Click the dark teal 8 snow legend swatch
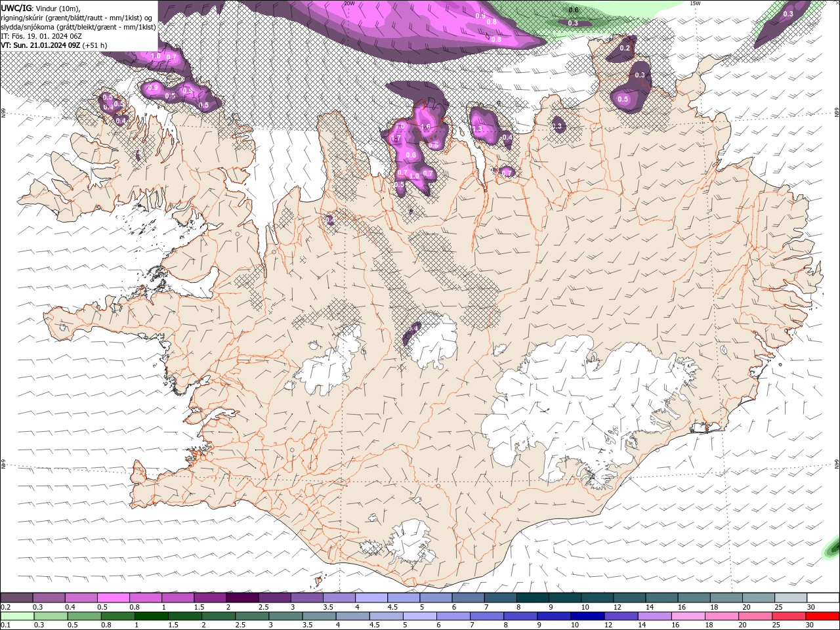Screen dimensions: 840x630 pyautogui.click(x=532, y=598)
